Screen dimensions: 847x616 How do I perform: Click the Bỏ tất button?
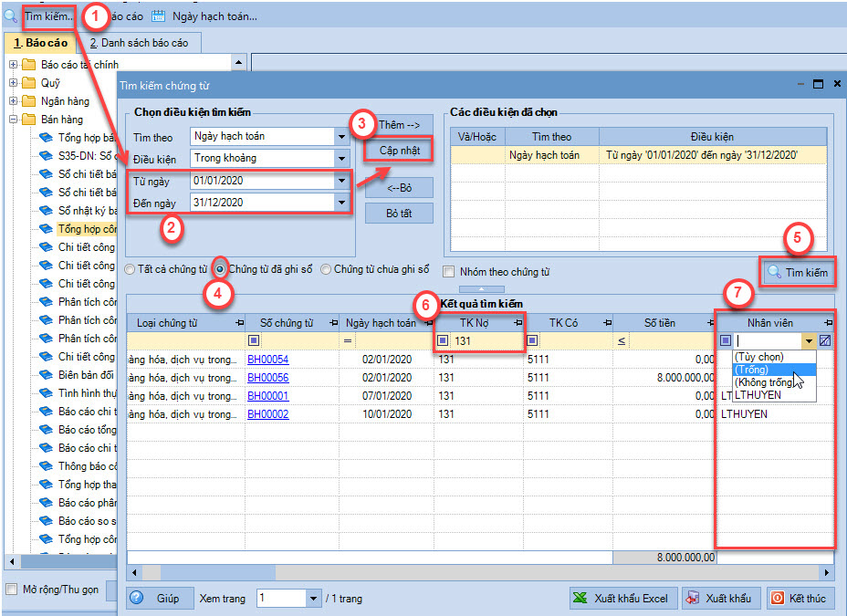pos(399,214)
